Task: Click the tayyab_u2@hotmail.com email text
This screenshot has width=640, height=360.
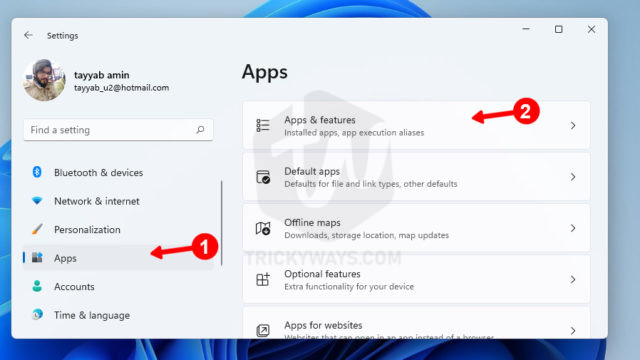Action: coord(121,88)
